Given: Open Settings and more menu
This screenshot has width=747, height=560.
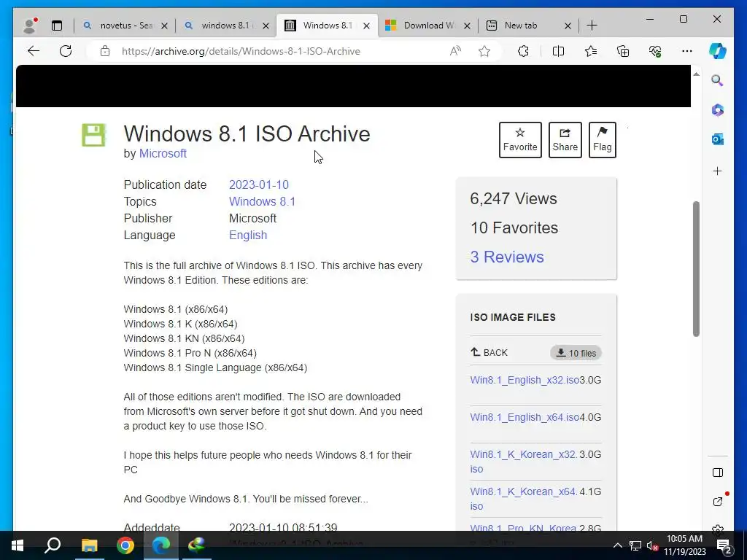Looking at the screenshot, I should [x=687, y=51].
